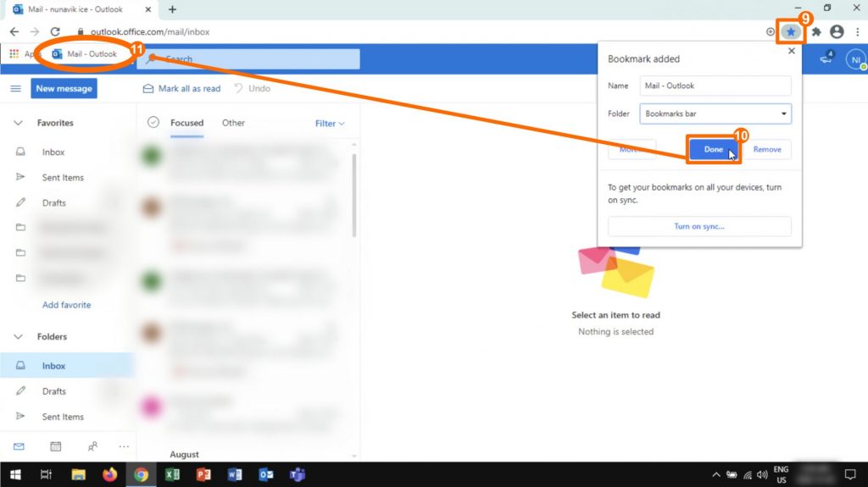
Task: Select the Focused inbox tab
Action: click(x=186, y=123)
